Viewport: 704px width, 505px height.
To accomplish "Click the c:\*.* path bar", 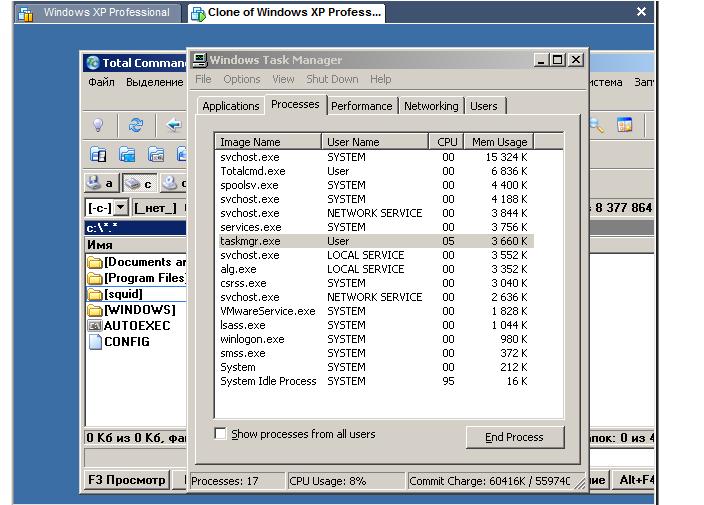I will 136,228.
